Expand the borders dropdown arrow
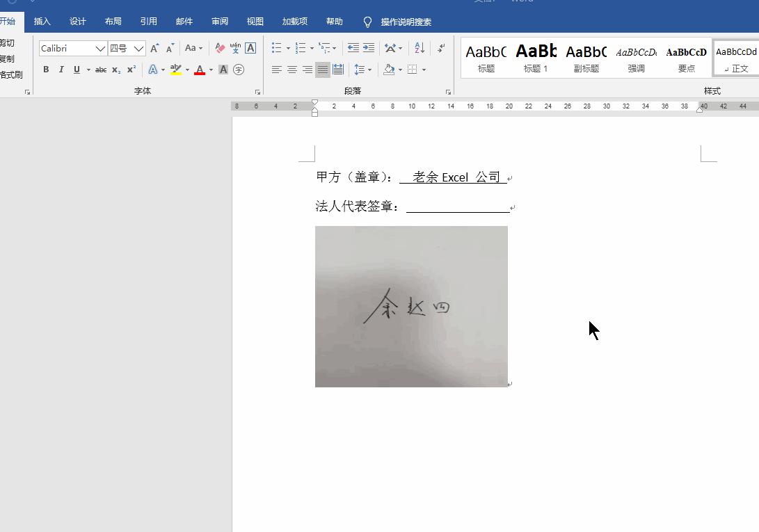This screenshot has height=532, width=759. (424, 70)
